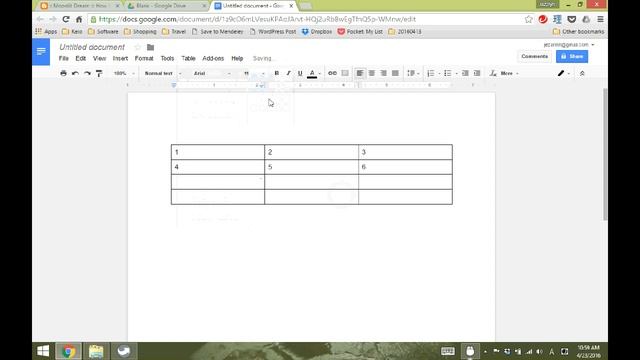
Task: Go to Docs home via blue icon
Action: [x=41, y=52]
